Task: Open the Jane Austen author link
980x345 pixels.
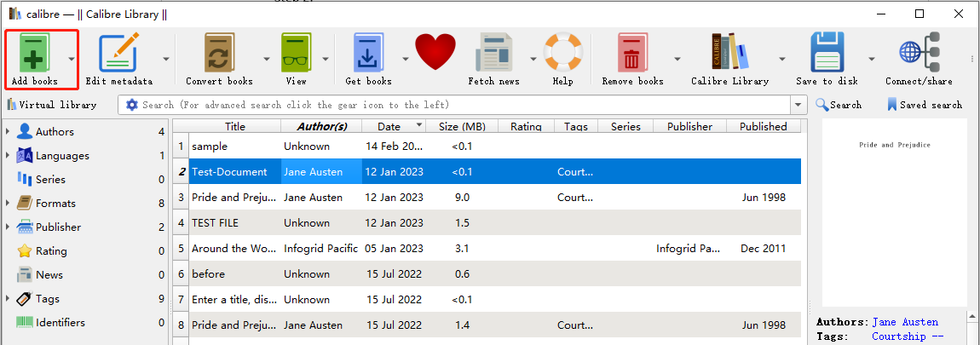Action: [905, 323]
